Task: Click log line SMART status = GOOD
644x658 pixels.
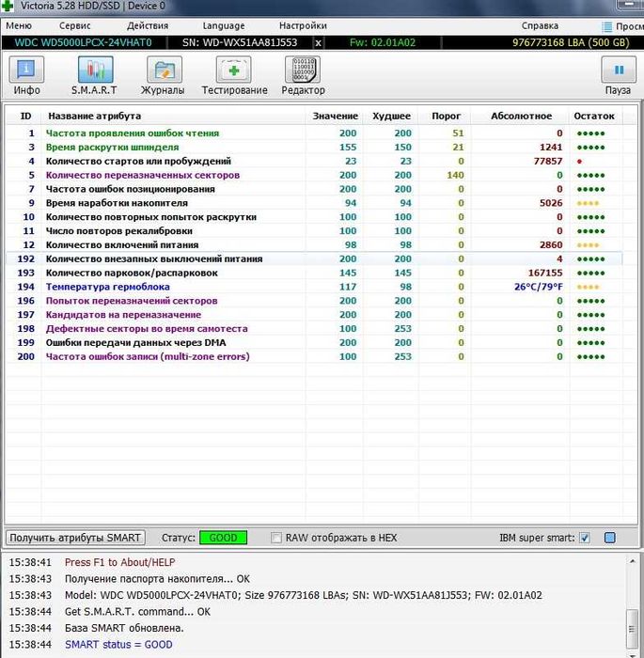Action: [118, 645]
